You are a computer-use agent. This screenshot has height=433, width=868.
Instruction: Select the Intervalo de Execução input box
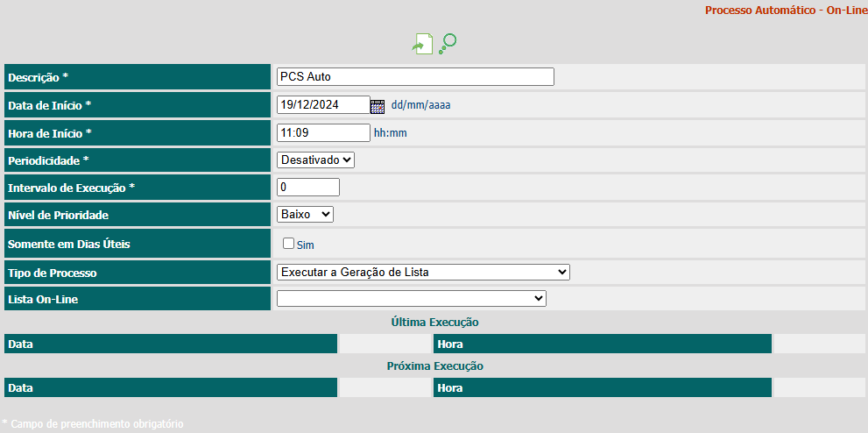point(307,188)
